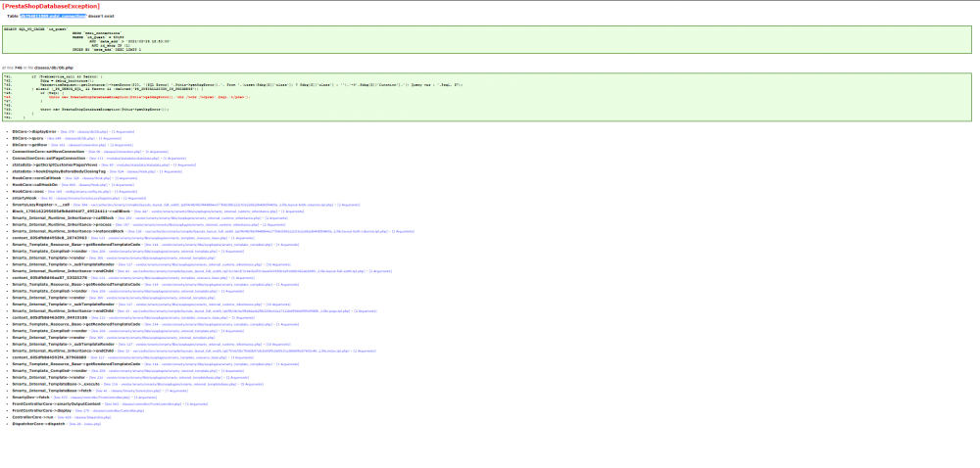Image resolution: width=980 pixels, height=468 pixels.
Task: Open file link for Smarty_Internal_Runtime_Inheritance->process
Action: tap(187, 224)
